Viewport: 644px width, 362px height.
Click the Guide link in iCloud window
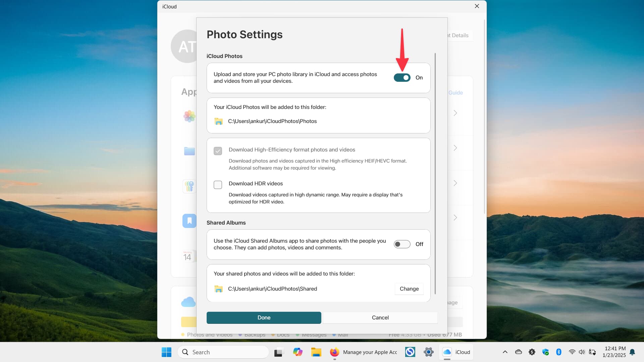(x=455, y=93)
